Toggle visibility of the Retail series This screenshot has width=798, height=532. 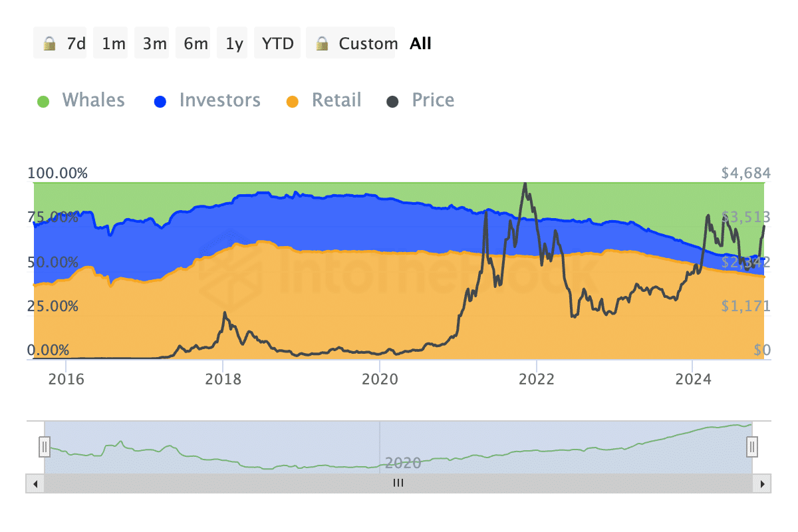pyautogui.click(x=336, y=100)
